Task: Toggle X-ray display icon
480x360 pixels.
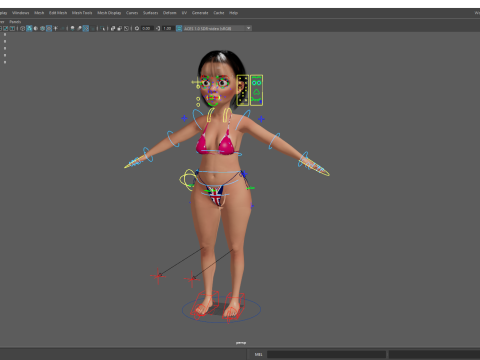Action: [113, 28]
